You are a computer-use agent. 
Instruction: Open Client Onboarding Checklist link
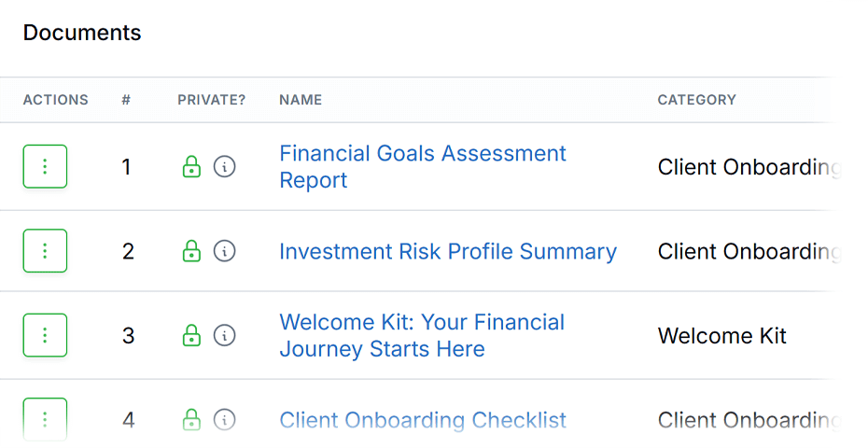423,420
